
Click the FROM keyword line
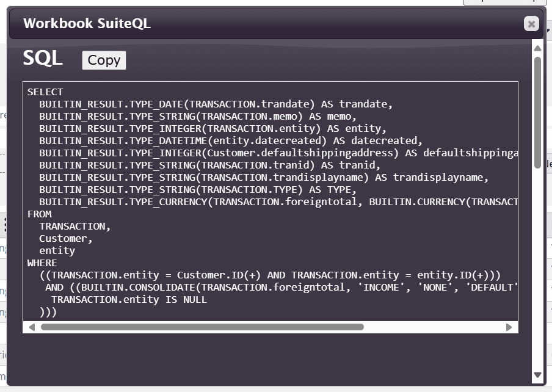(40, 214)
